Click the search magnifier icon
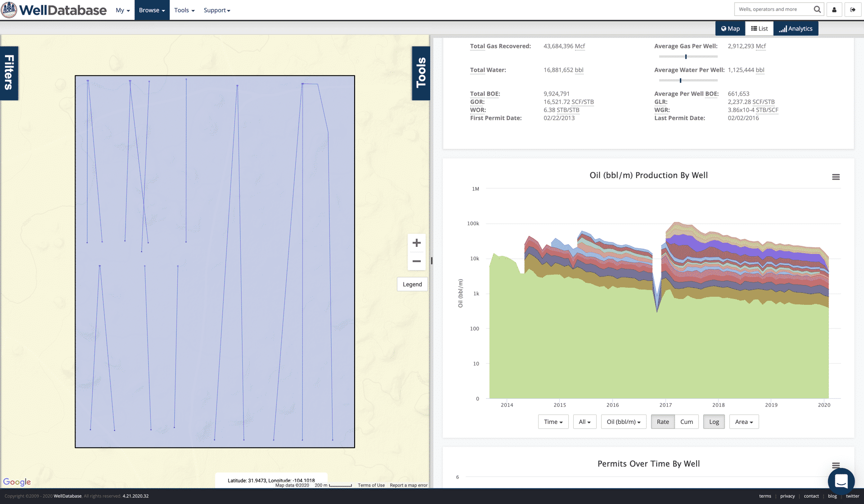Image resolution: width=864 pixels, height=504 pixels. point(817,9)
